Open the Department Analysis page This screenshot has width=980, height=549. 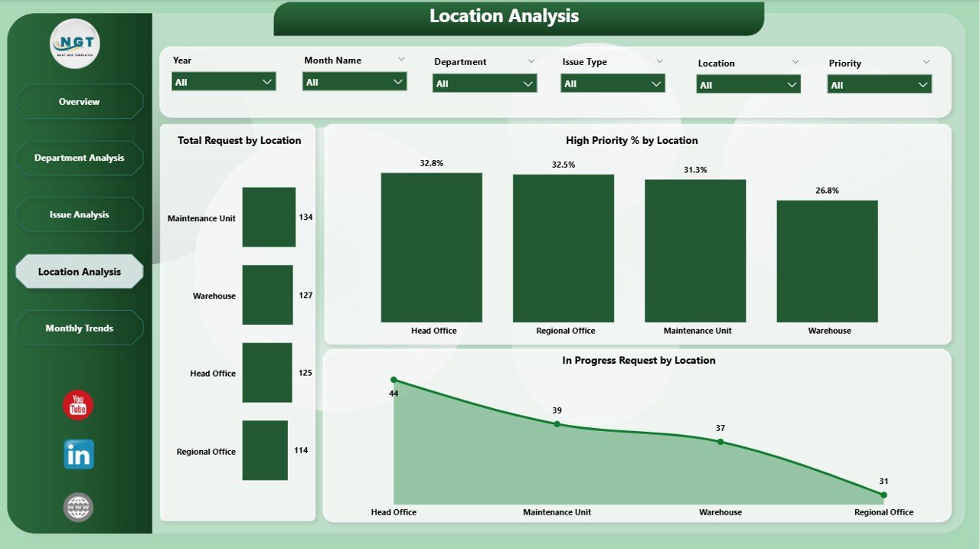pos(79,158)
